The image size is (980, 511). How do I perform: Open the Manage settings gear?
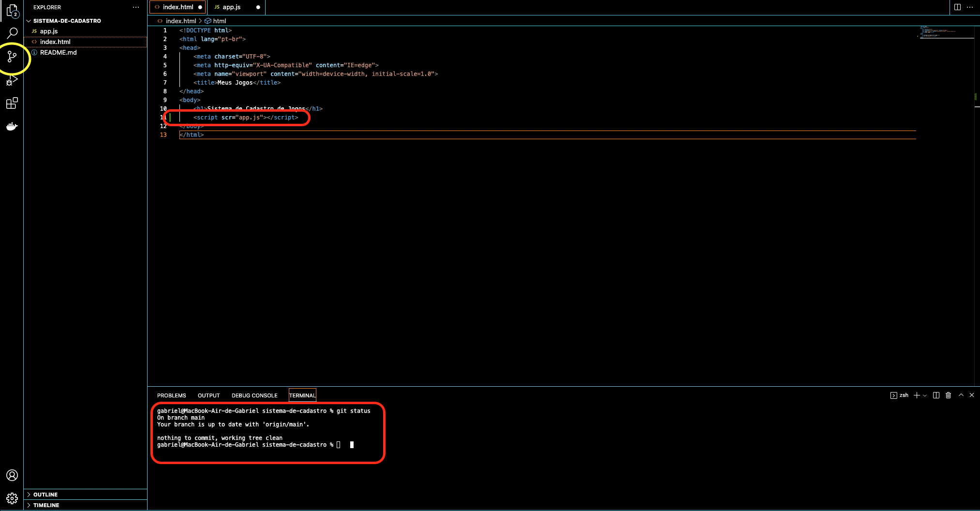[12, 498]
